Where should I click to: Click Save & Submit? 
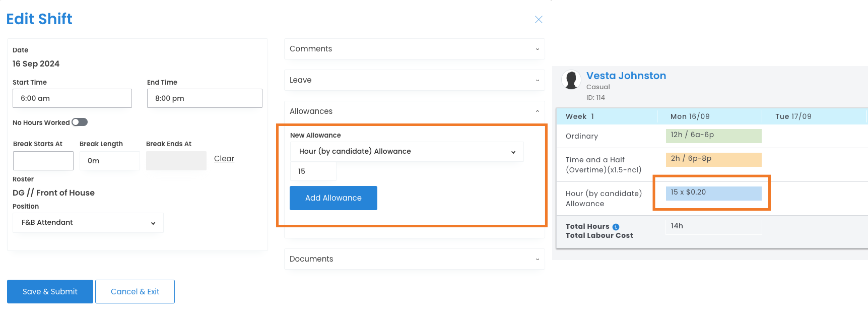[x=50, y=292]
